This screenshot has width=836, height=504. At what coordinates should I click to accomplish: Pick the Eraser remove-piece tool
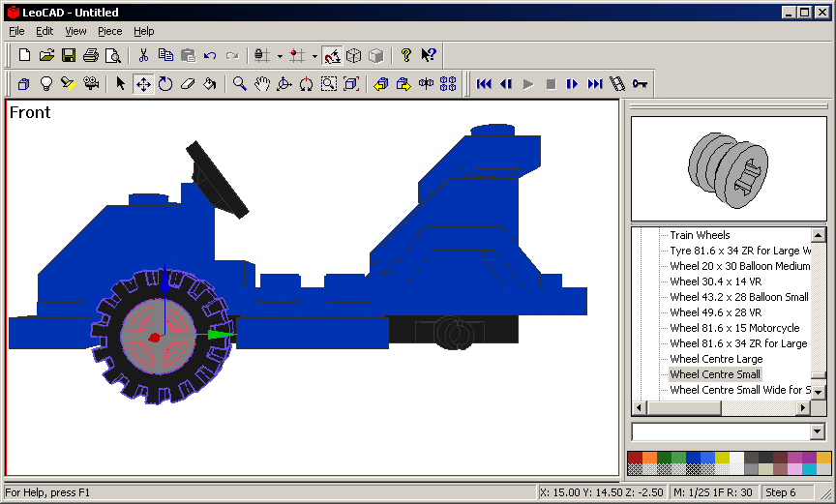[188, 84]
